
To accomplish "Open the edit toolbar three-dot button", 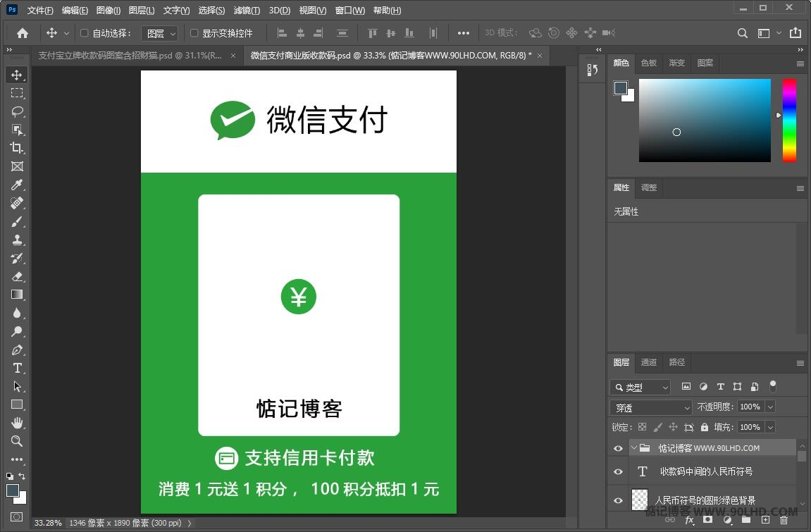I will click(16, 459).
